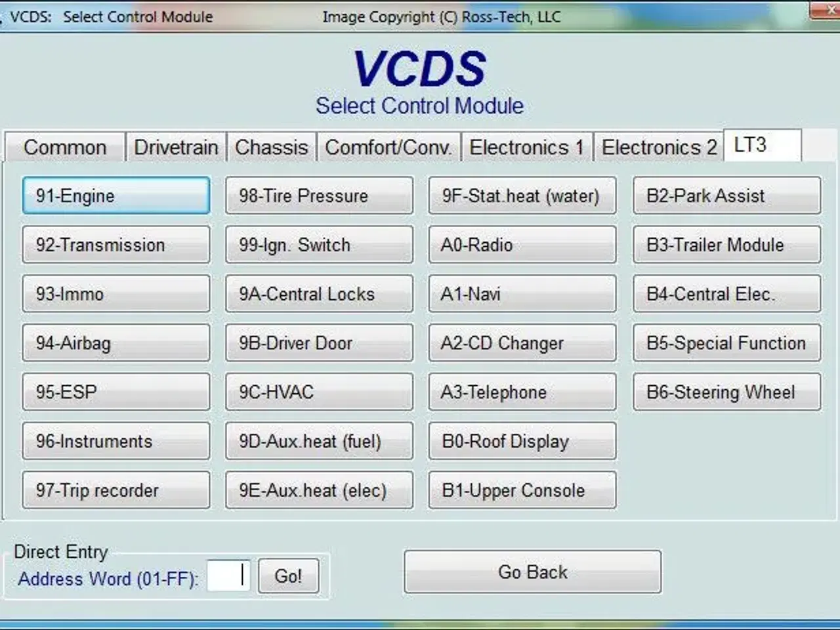Open the 96-Instruments module
Screen dimensions: 840x630
pyautogui.click(x=116, y=441)
